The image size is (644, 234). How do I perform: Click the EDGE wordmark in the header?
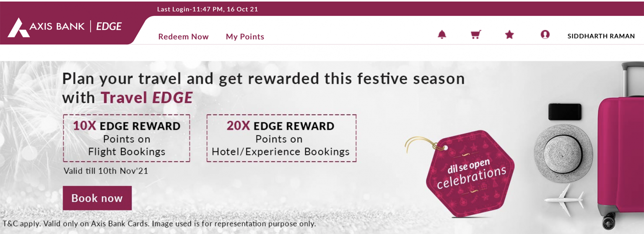point(109,27)
